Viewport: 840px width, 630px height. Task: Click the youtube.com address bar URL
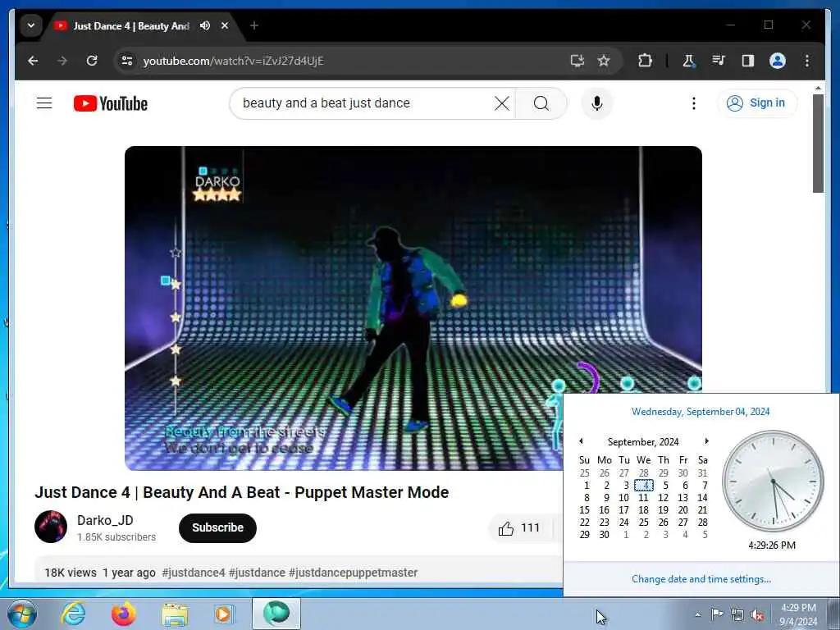[233, 61]
